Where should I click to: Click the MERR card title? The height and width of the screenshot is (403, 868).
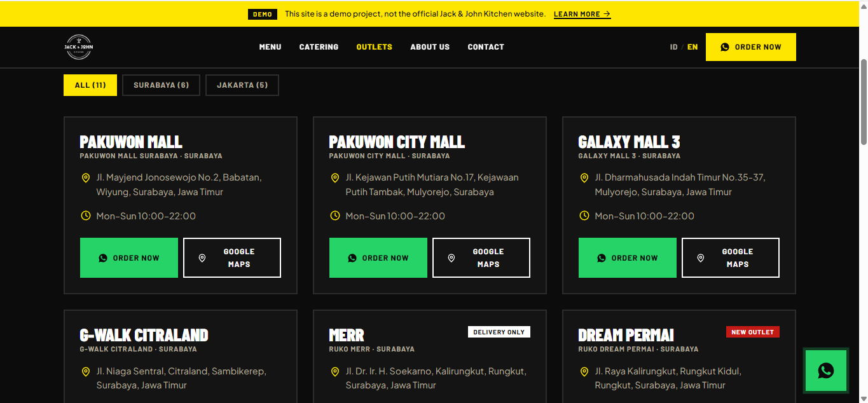click(347, 335)
